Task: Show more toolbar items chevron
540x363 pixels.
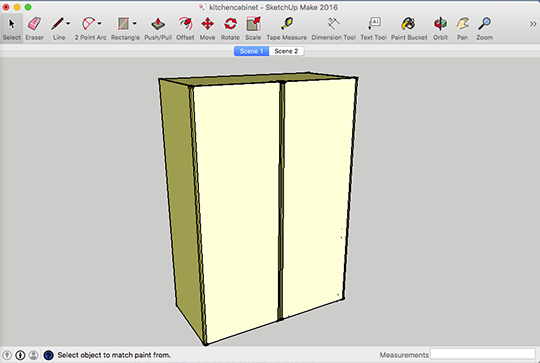Action: click(x=533, y=24)
